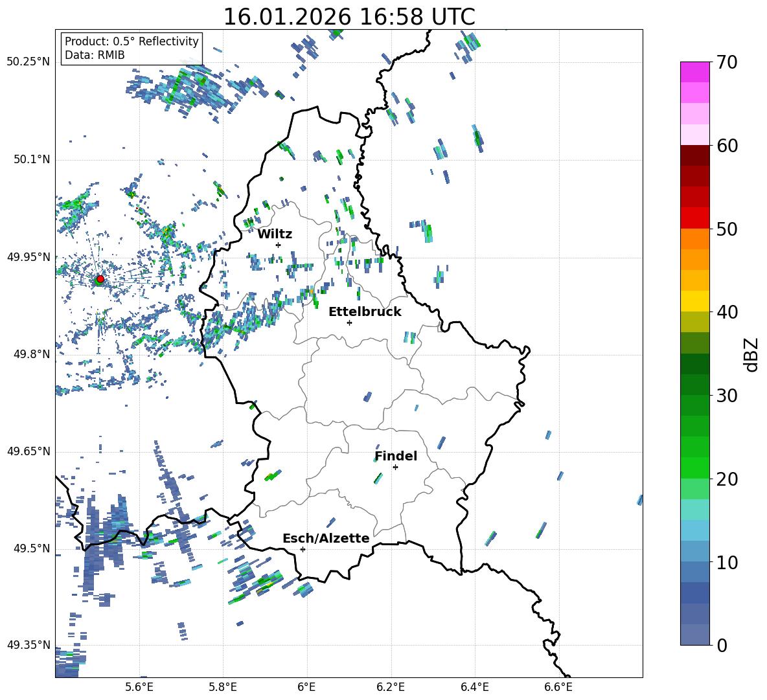Click the 70 tick label on colorbar

[x=727, y=63]
